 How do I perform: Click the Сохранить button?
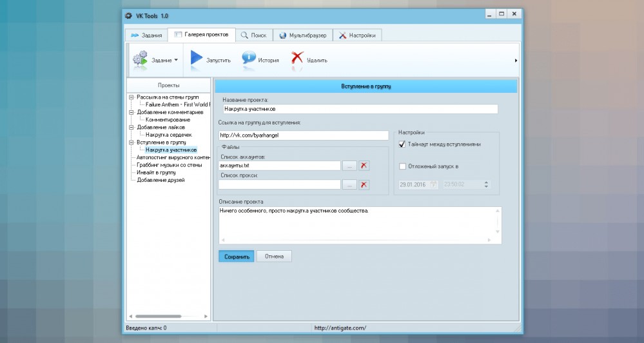[237, 257]
